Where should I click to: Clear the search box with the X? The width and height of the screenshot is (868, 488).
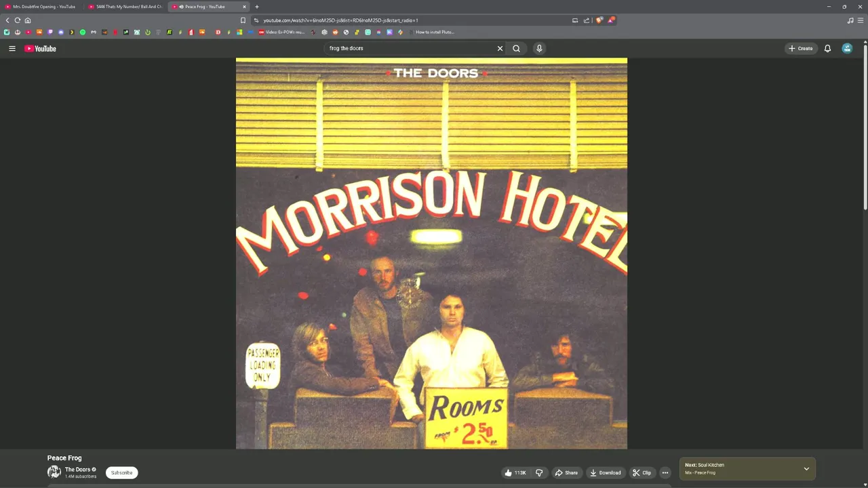click(500, 48)
